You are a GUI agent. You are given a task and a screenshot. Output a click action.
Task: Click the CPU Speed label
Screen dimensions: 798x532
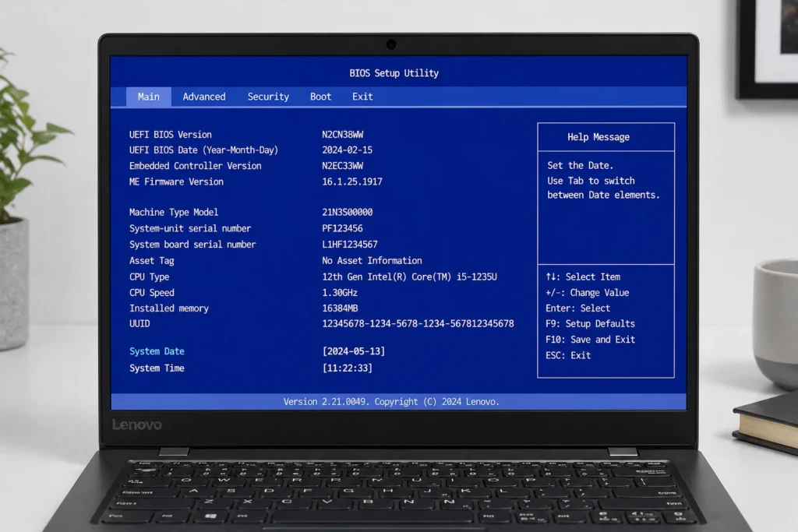[152, 293]
